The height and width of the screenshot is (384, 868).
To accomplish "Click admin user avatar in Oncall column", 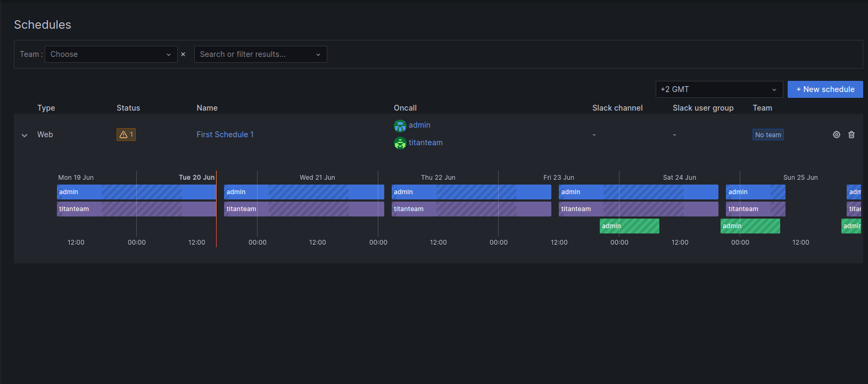I will pyautogui.click(x=400, y=126).
